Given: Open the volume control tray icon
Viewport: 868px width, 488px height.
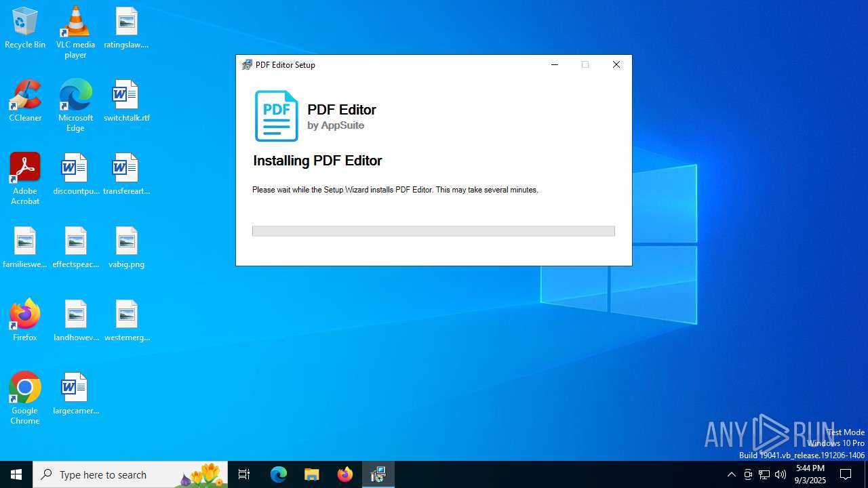Looking at the screenshot, I should (781, 474).
